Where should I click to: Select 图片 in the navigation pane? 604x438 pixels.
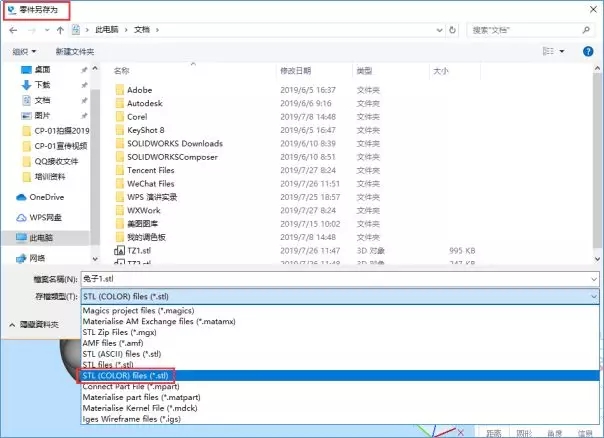click(x=42, y=116)
